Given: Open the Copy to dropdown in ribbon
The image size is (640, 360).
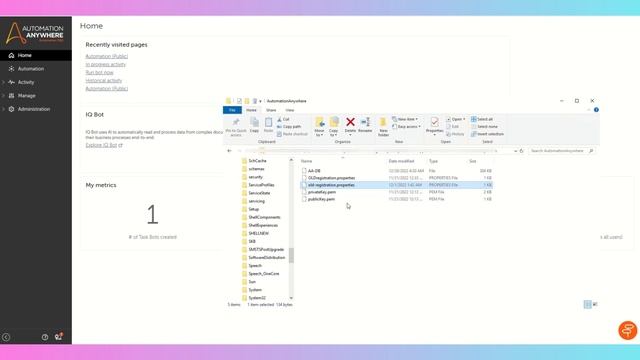Looking at the screenshot, I should [x=334, y=127].
